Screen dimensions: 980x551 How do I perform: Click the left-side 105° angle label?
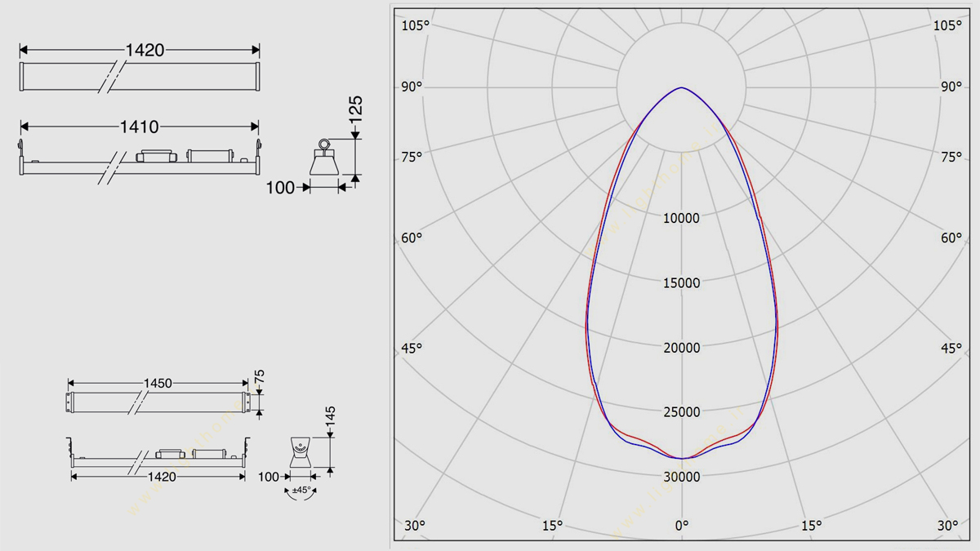point(415,25)
